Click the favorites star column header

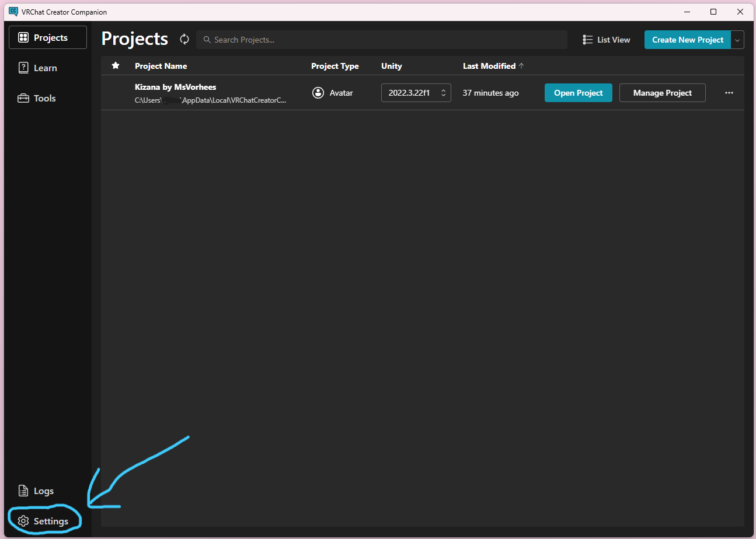[116, 65]
